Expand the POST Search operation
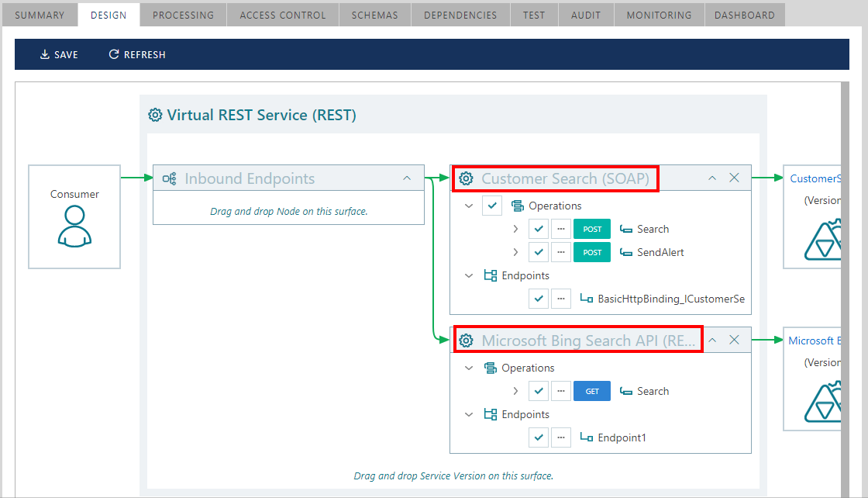The image size is (868, 498). [x=515, y=229]
